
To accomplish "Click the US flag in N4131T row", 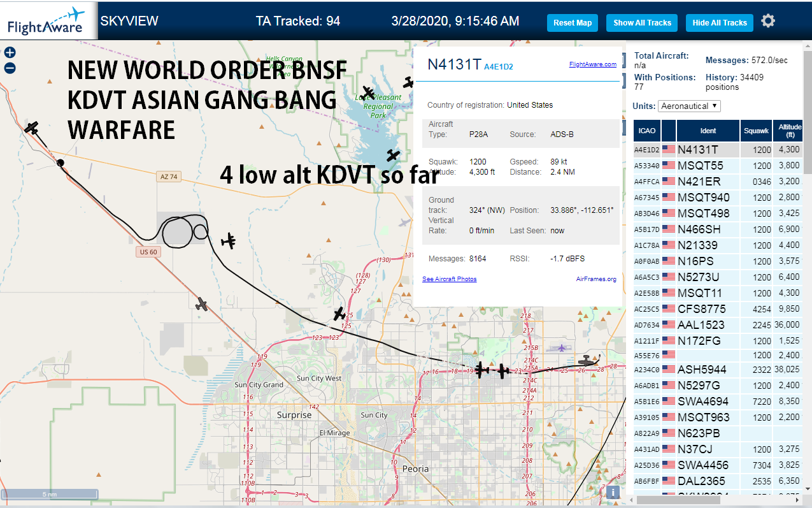I will [669, 150].
